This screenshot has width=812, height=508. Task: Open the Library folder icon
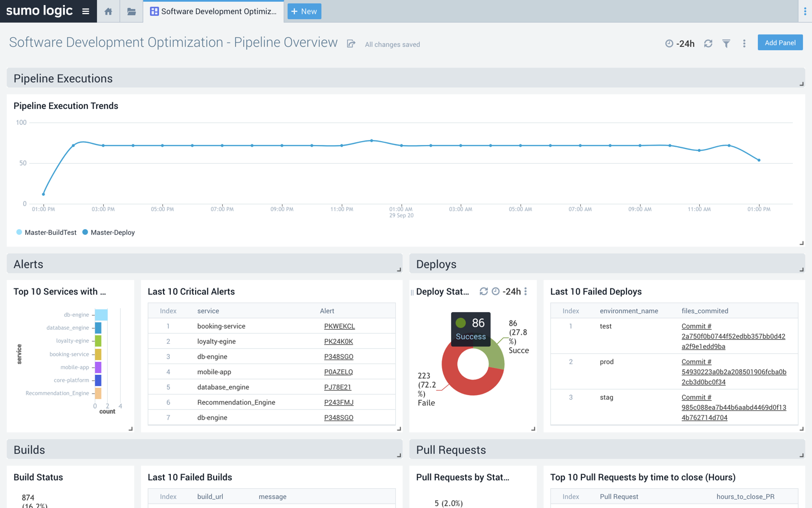click(x=131, y=11)
